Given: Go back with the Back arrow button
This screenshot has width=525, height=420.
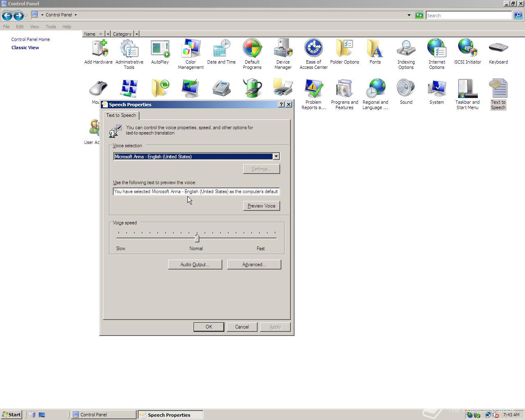Looking at the screenshot, I should pos(7,16).
